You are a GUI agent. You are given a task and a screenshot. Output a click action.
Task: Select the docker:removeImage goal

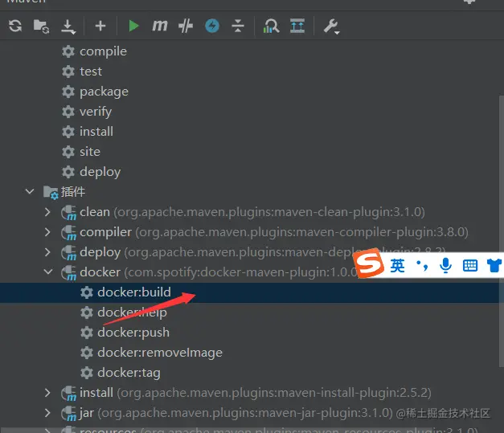160,353
